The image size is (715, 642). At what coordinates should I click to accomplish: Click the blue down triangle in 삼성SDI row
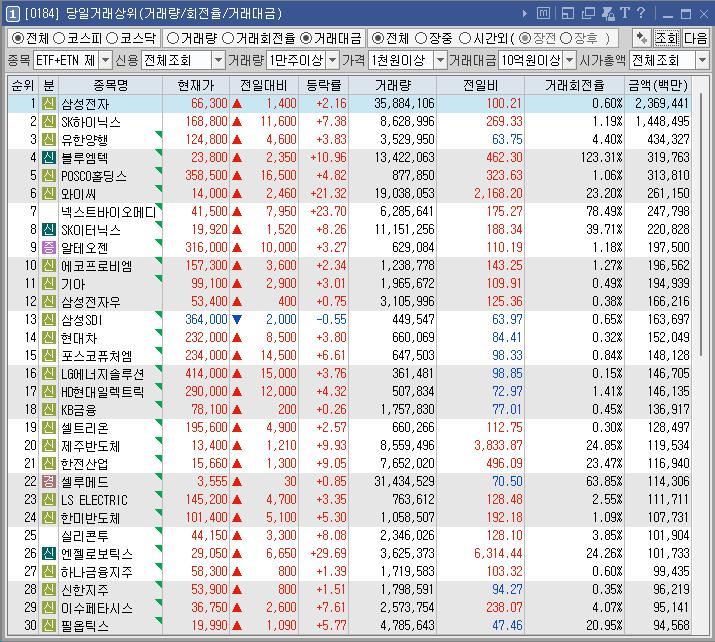237,320
